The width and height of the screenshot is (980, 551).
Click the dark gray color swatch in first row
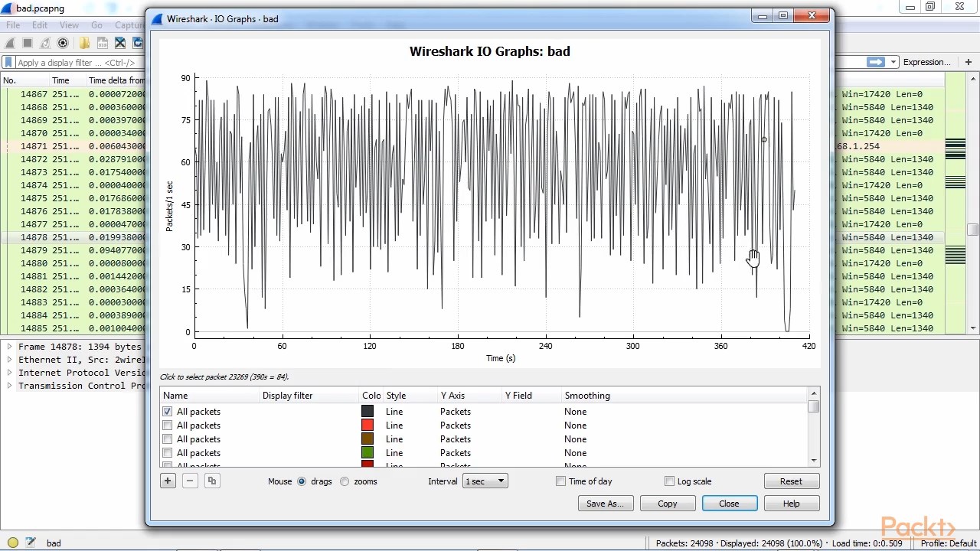pos(367,412)
